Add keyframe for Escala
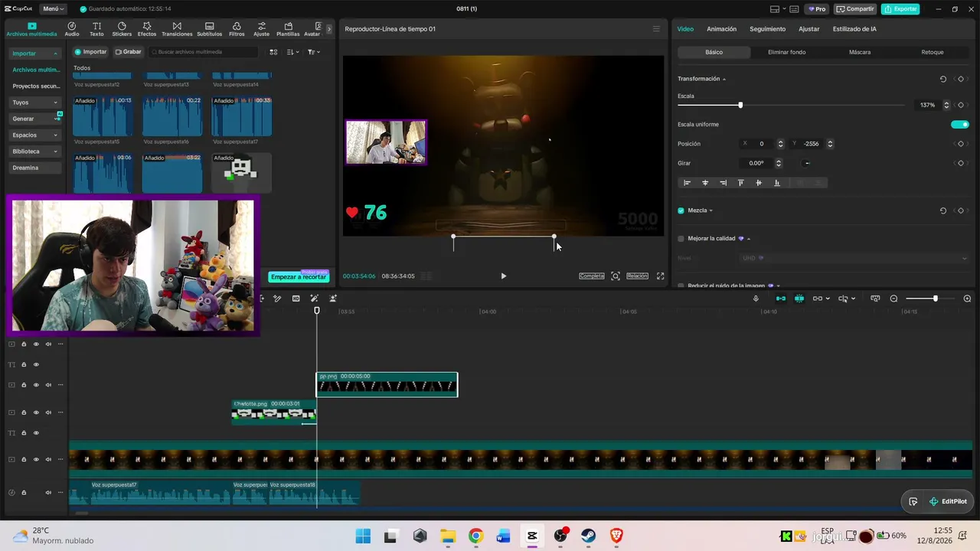980x551 pixels. click(960, 105)
